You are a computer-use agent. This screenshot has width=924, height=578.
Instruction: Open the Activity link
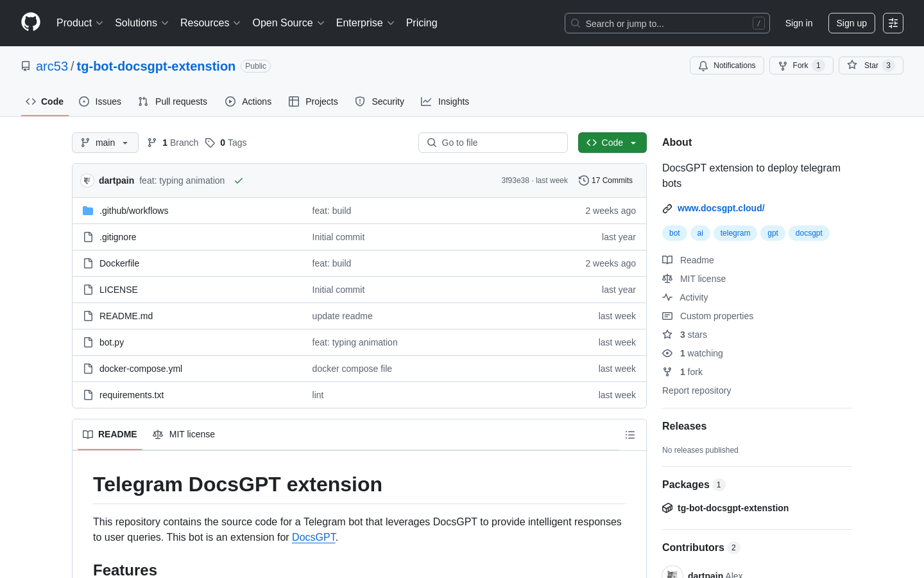pyautogui.click(x=685, y=297)
